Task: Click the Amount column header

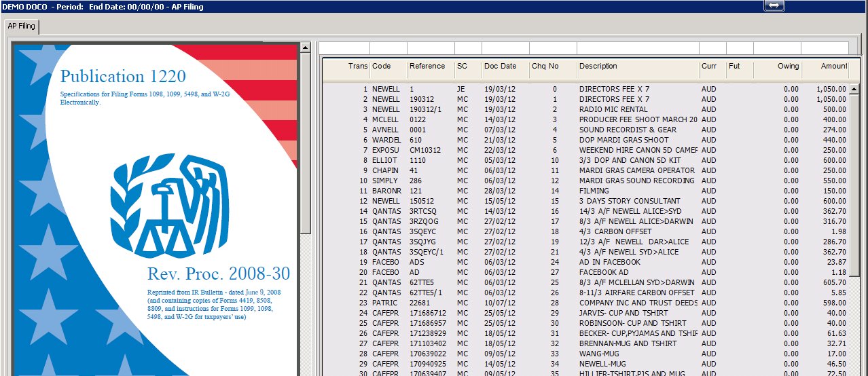Action: pos(825,67)
